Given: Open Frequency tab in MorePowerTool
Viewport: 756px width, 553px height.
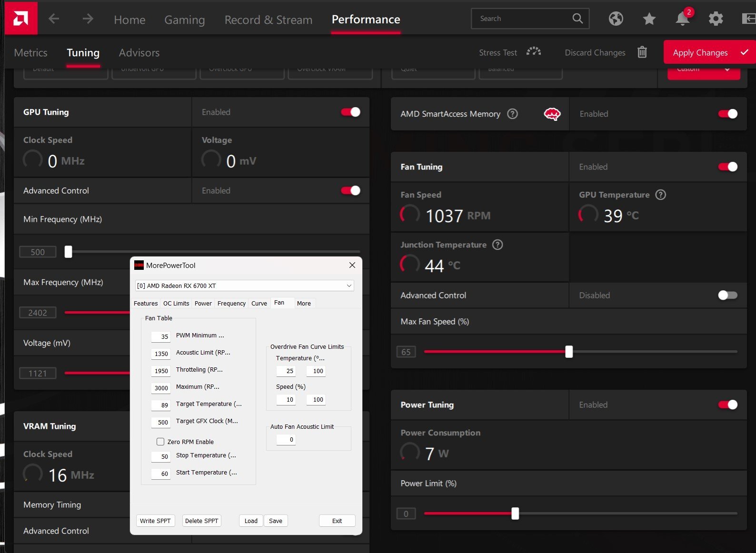Looking at the screenshot, I should 231,303.
